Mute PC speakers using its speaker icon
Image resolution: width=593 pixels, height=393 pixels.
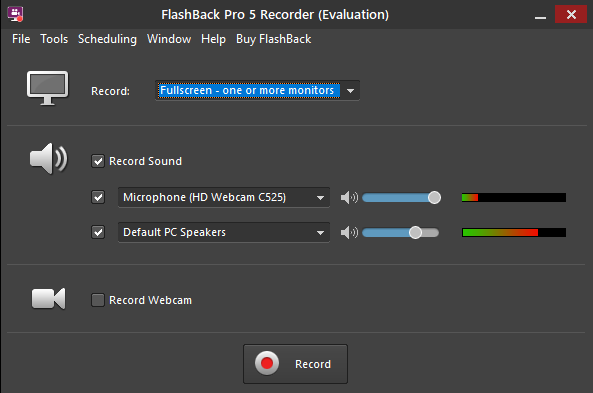(x=349, y=232)
